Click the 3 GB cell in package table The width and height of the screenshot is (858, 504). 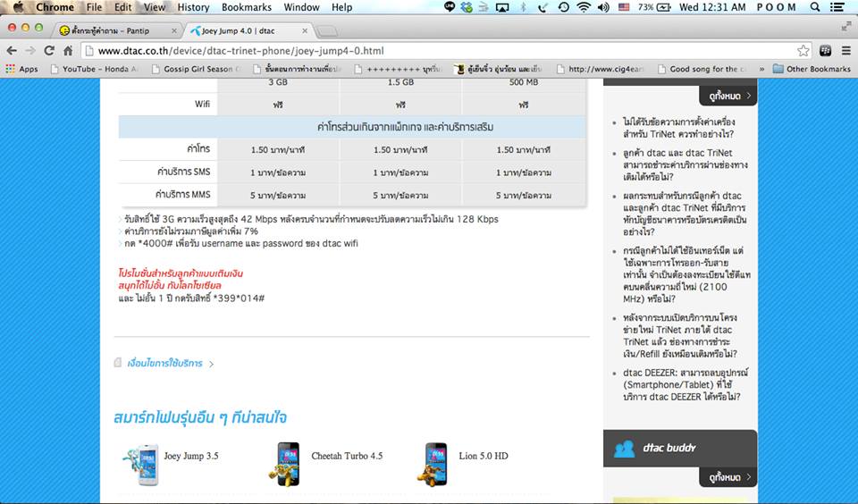point(278,82)
